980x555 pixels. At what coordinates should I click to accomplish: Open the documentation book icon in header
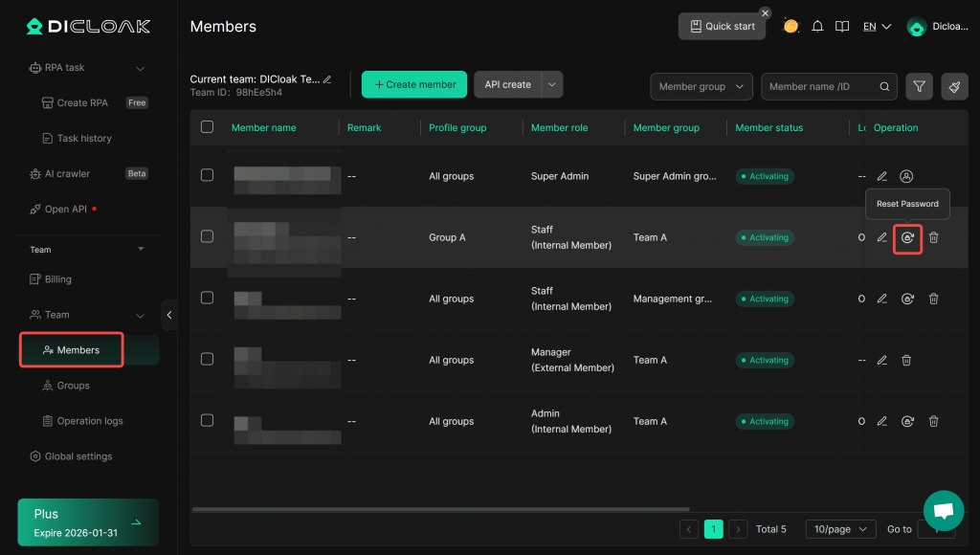pos(842,27)
